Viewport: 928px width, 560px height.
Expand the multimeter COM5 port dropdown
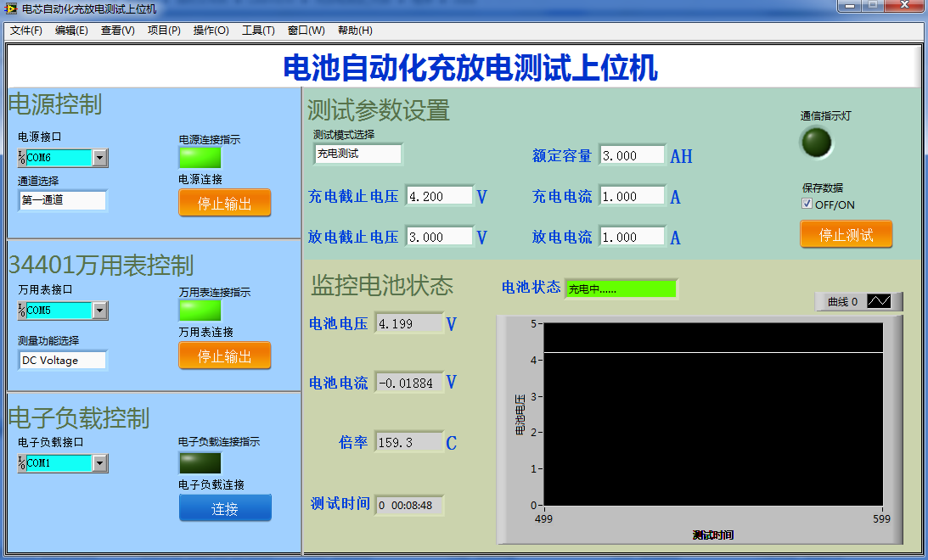100,311
